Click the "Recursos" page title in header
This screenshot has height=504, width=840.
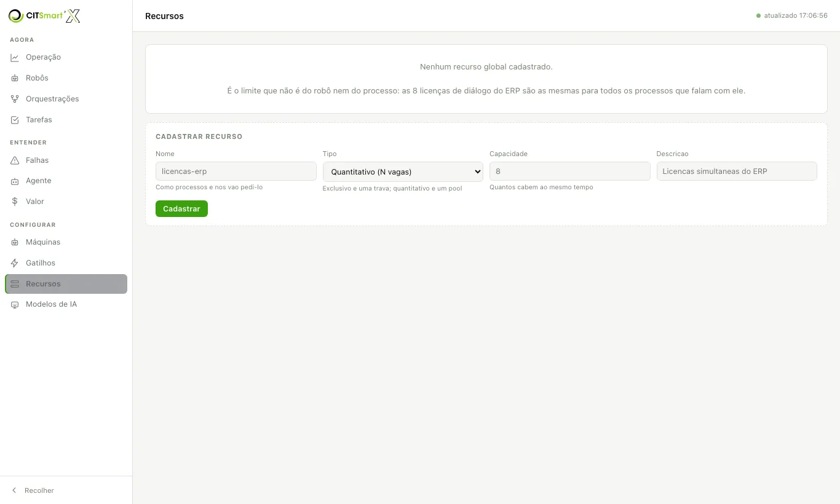164,16
